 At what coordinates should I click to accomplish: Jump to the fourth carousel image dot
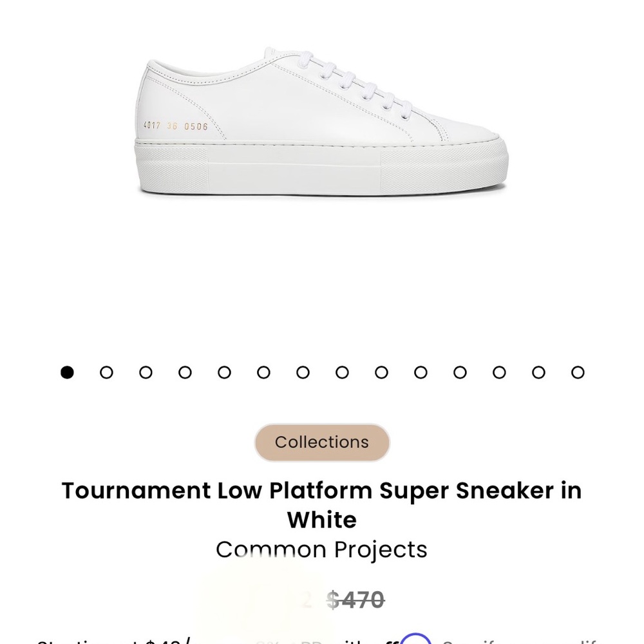coord(185,372)
